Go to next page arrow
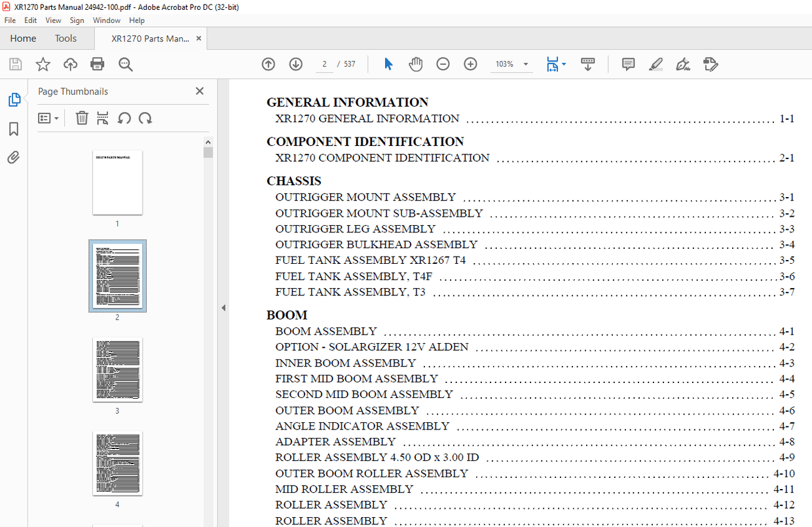 coord(296,64)
